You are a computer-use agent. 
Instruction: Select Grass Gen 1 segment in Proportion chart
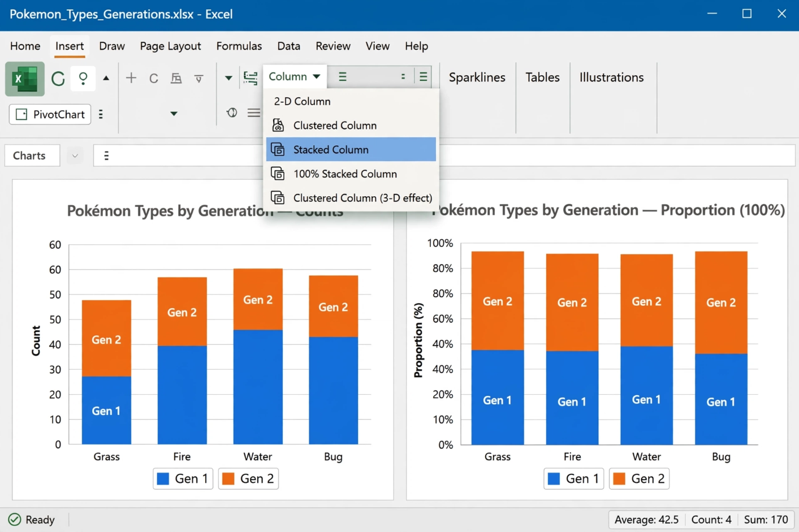pos(498,397)
